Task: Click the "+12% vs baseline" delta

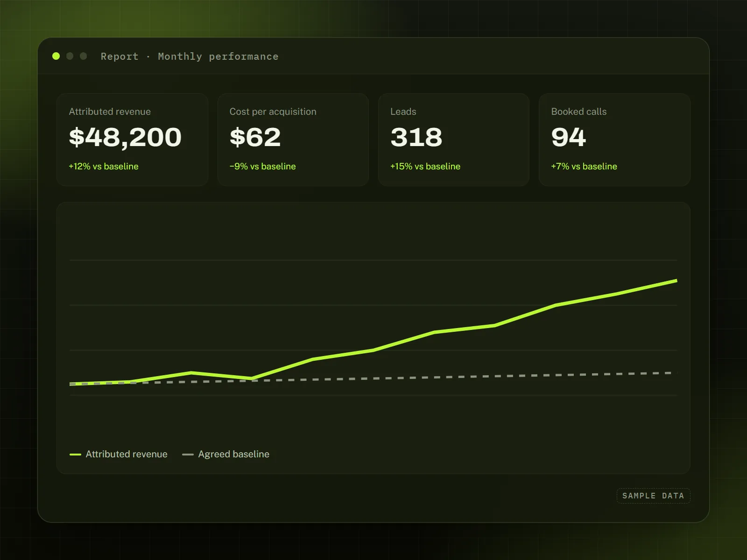Action: click(104, 166)
